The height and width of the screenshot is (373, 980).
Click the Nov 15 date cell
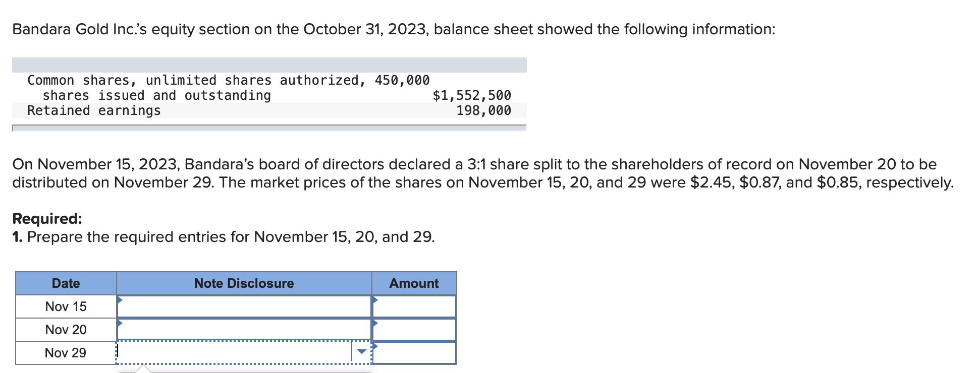coord(66,306)
